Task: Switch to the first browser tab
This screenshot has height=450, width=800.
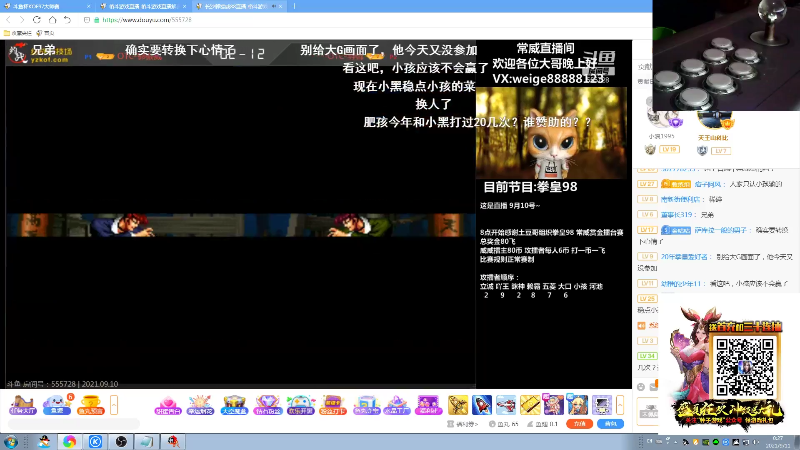Action: pyautogui.click(x=46, y=6)
